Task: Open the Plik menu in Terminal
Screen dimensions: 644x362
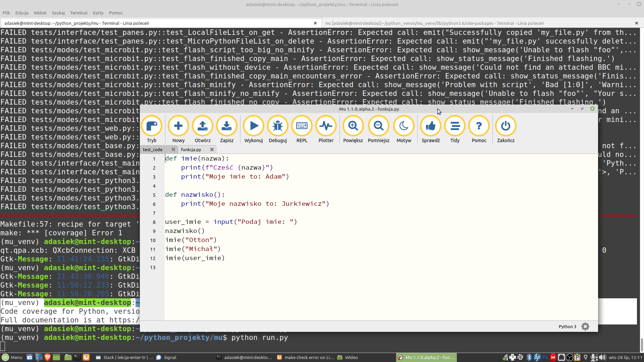Action: pos(6,13)
